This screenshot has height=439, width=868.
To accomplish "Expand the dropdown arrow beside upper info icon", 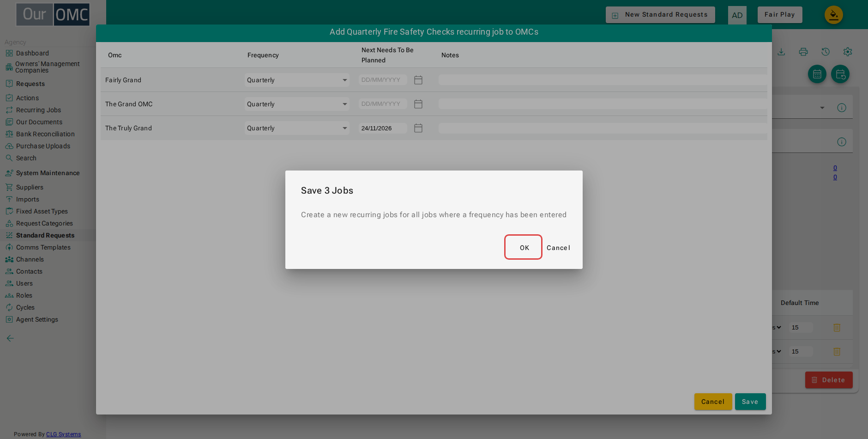I will click(822, 108).
